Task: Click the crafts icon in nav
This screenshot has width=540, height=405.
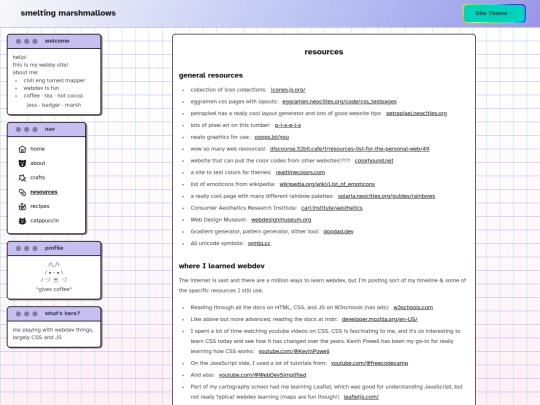Action: pyautogui.click(x=22, y=178)
